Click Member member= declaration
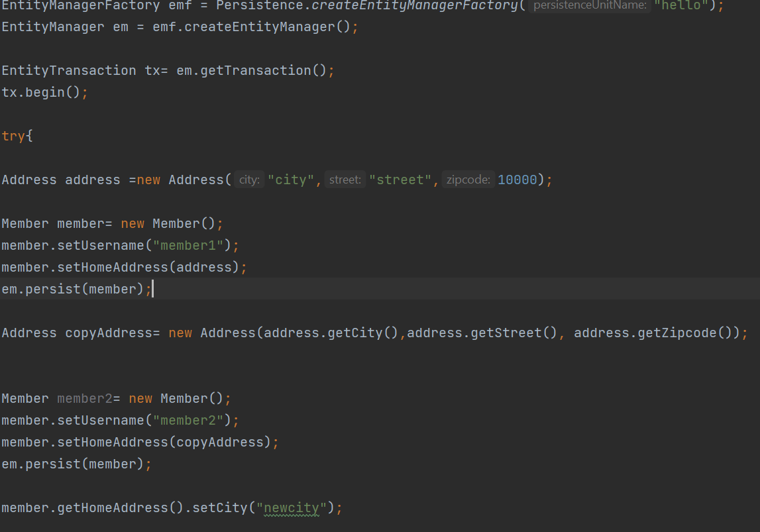Image resolution: width=760 pixels, height=532 pixels. [57, 224]
